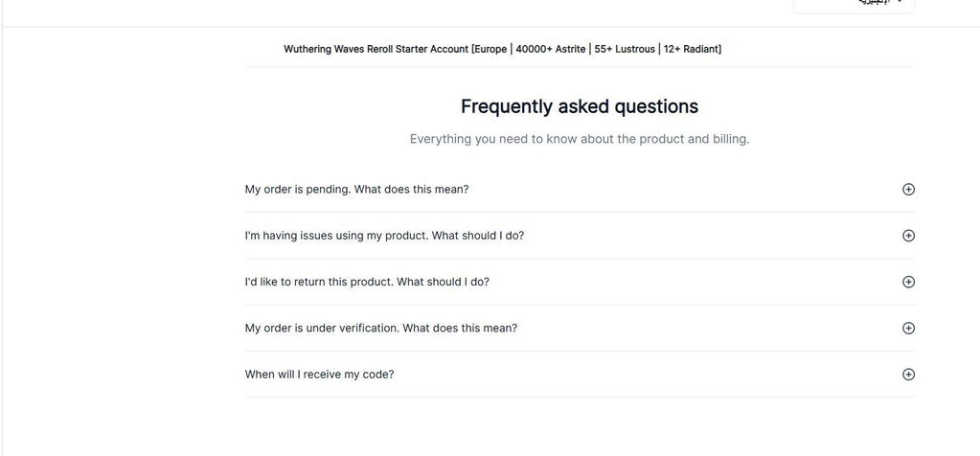Image resolution: width=980 pixels, height=456 pixels.
Task: Click 'Wuthering Waves Reroll Starter Account' title text
Action: tap(376, 49)
